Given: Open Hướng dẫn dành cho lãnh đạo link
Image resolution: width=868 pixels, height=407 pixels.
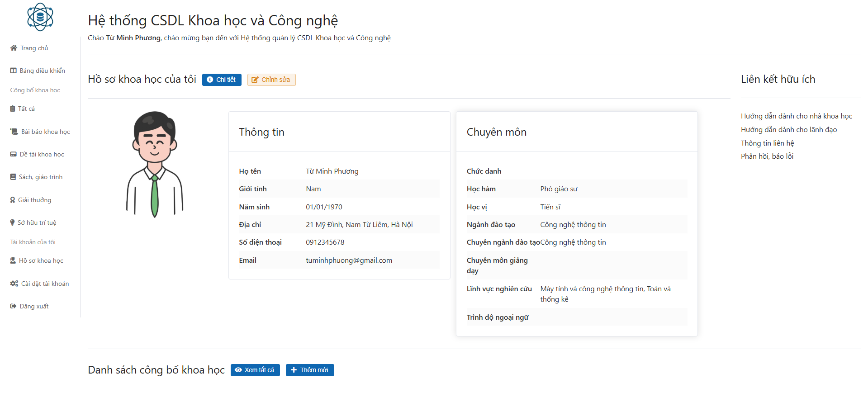Looking at the screenshot, I should [788, 130].
